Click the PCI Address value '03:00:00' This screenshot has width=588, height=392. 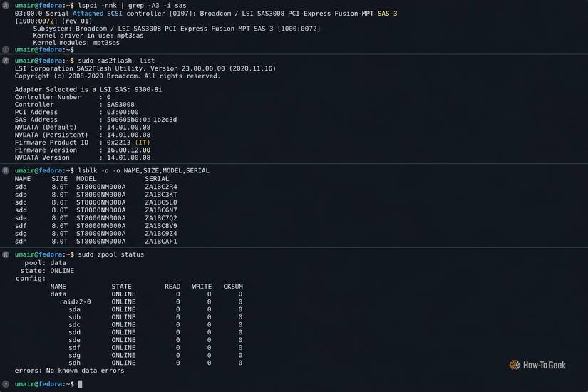tap(123, 112)
